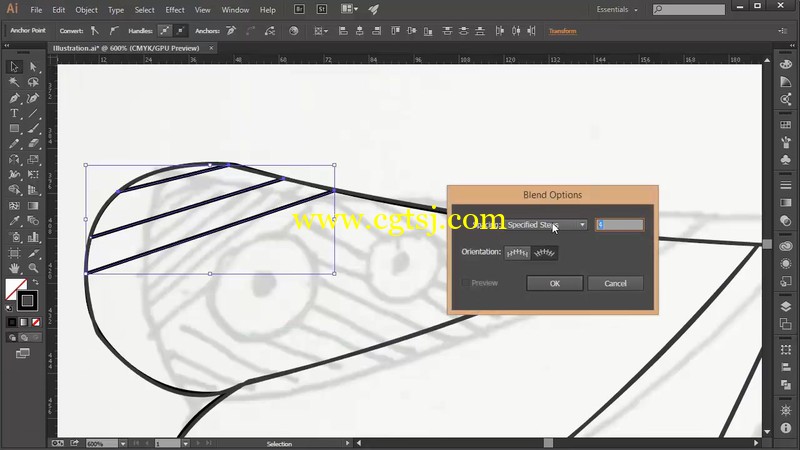Set paint mode to None
Screen dimensions: 800x450
(36, 322)
